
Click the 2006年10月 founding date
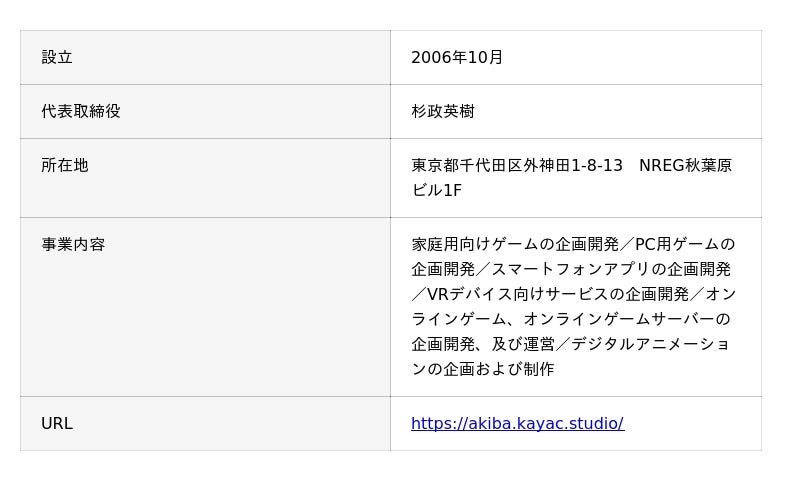point(457,57)
